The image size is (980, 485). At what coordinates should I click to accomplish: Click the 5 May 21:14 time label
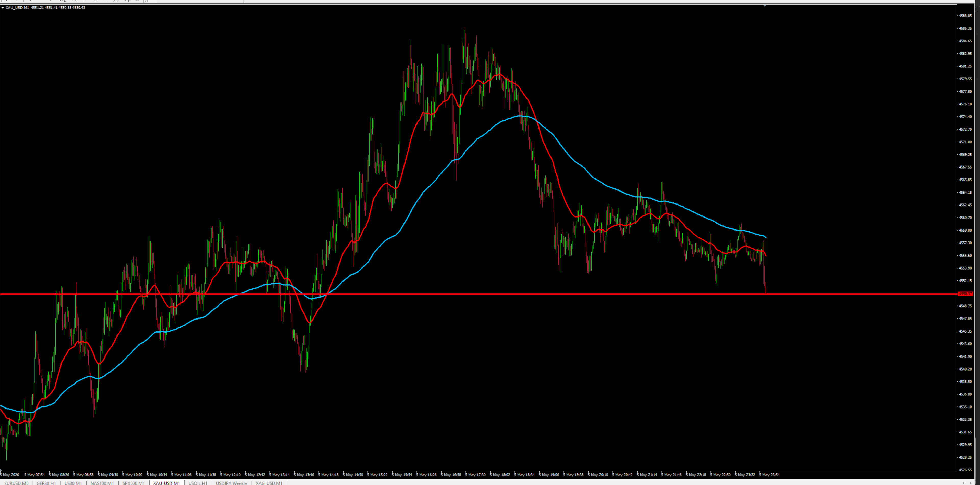click(x=647, y=474)
